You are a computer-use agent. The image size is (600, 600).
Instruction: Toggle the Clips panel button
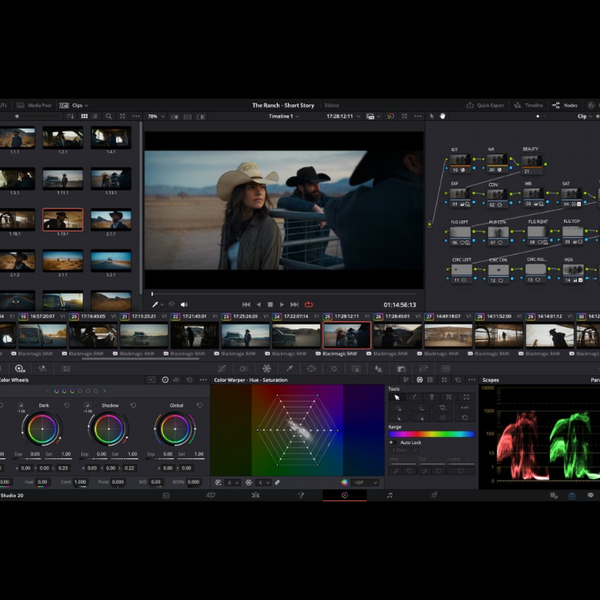point(73,105)
